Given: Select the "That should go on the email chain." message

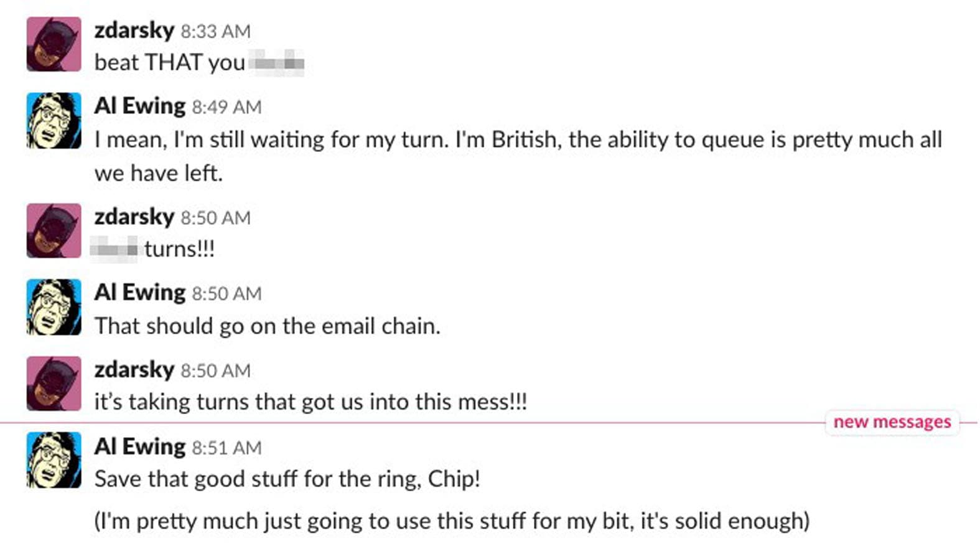Looking at the screenshot, I should pyautogui.click(x=267, y=326).
